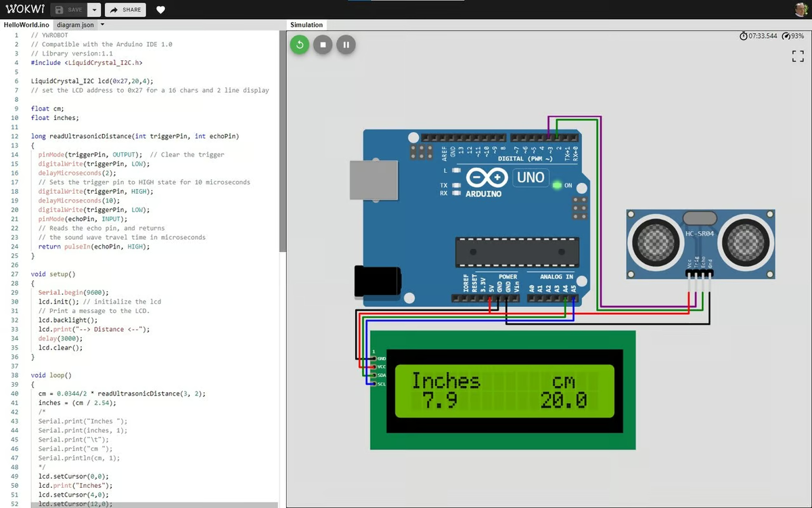The height and width of the screenshot is (508, 812).
Task: Restart the simulation with the green button
Action: 300,45
